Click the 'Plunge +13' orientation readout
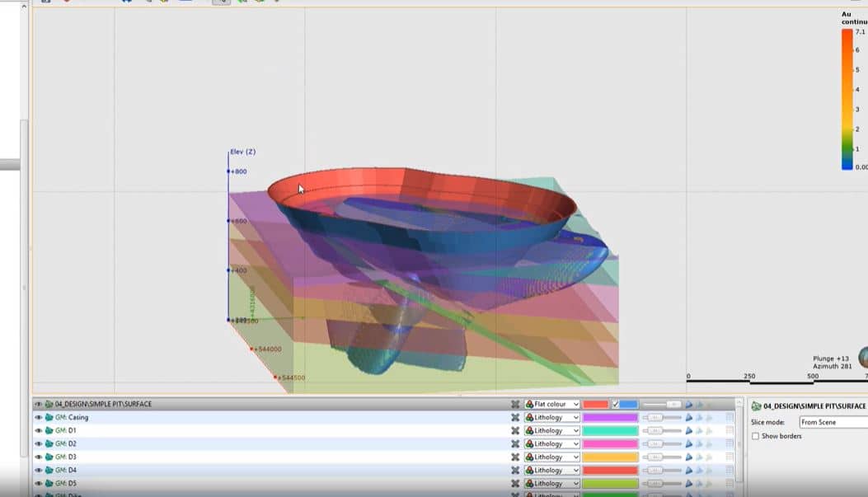Screen dimensions: 868x497 coord(830,359)
